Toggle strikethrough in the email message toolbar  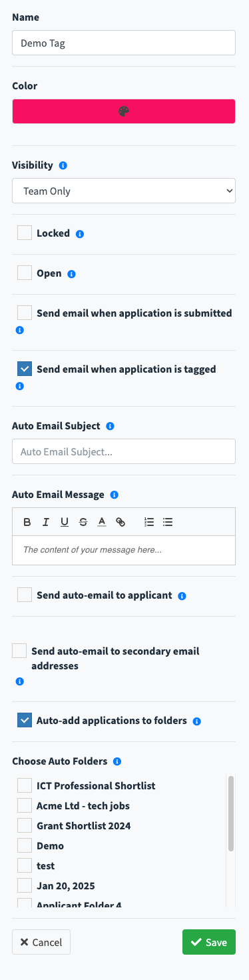pos(83,522)
